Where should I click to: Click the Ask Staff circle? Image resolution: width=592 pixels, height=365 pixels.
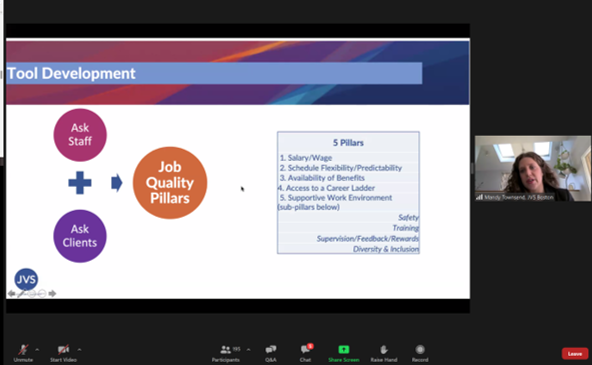click(x=80, y=135)
